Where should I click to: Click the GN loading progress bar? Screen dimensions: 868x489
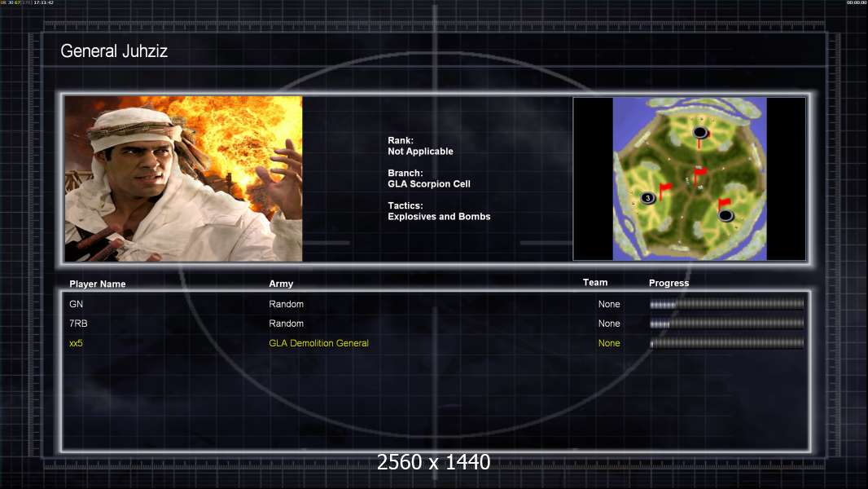coord(727,304)
